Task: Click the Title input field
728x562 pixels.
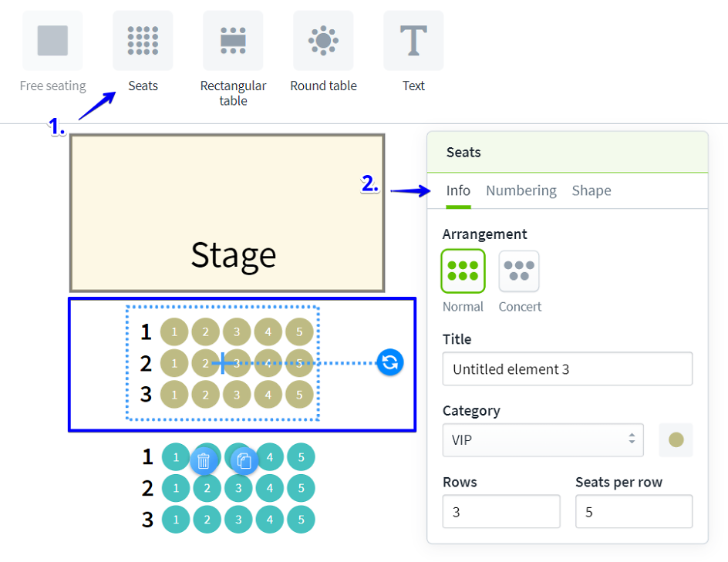Action: 567,369
